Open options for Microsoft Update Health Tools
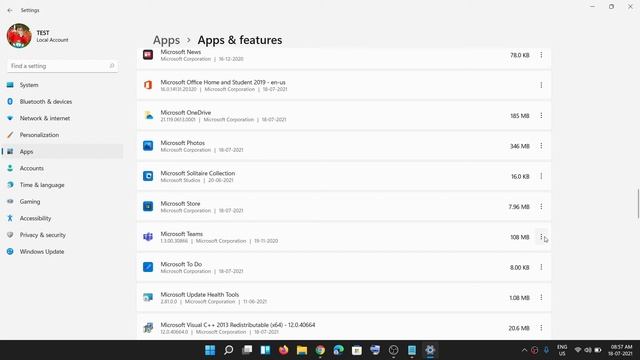This screenshot has height=360, width=640. point(541,298)
